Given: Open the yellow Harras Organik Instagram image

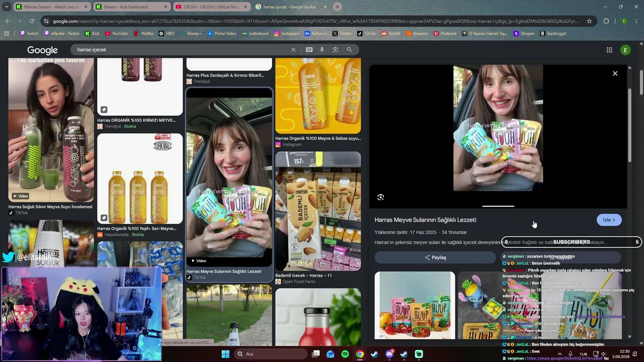Looking at the screenshot, I should tap(318, 96).
